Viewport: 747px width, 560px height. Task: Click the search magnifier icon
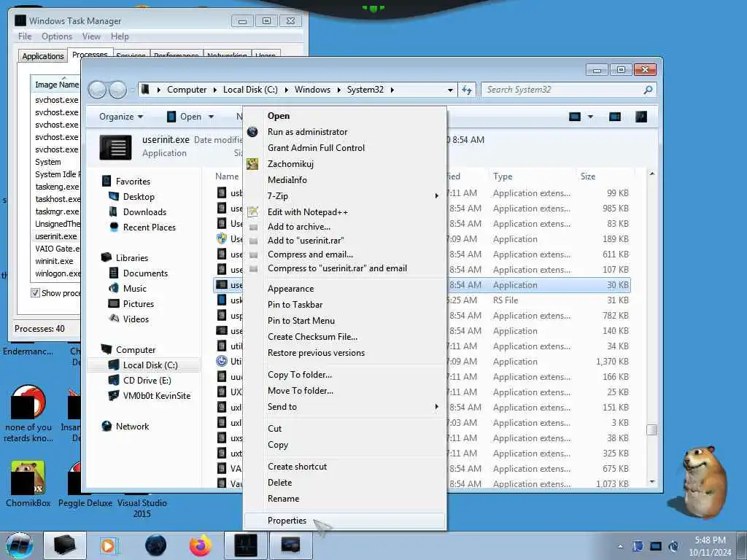point(648,90)
